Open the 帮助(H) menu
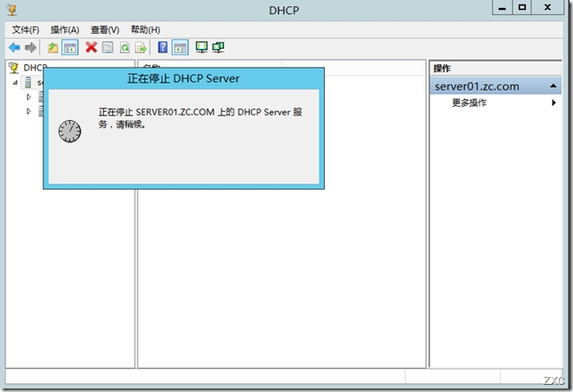The image size is (573, 392). 145,30
